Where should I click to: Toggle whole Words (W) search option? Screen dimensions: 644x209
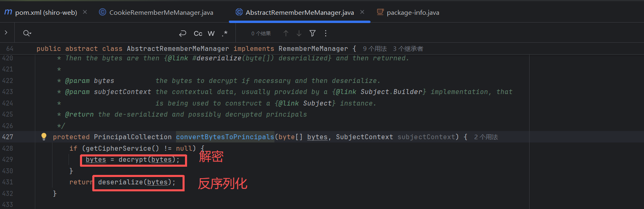click(x=211, y=33)
